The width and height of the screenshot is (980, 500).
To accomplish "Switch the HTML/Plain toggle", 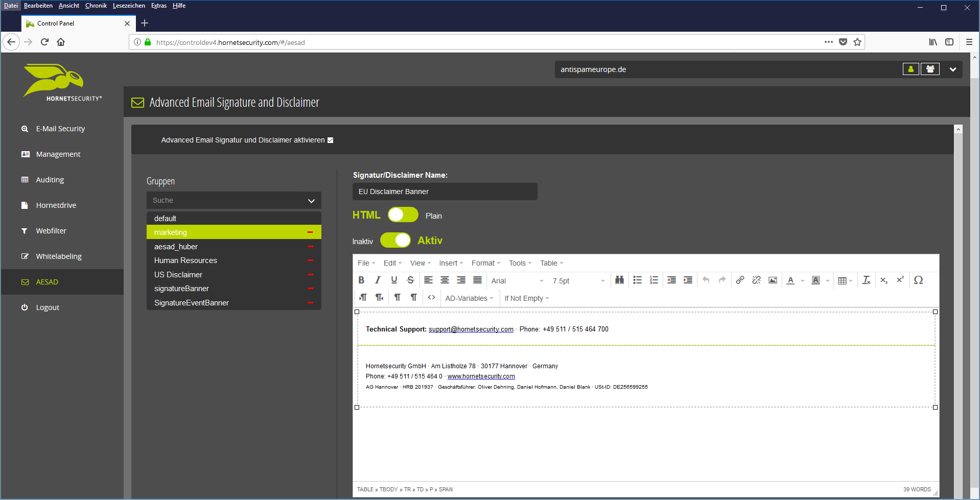I will coord(403,215).
